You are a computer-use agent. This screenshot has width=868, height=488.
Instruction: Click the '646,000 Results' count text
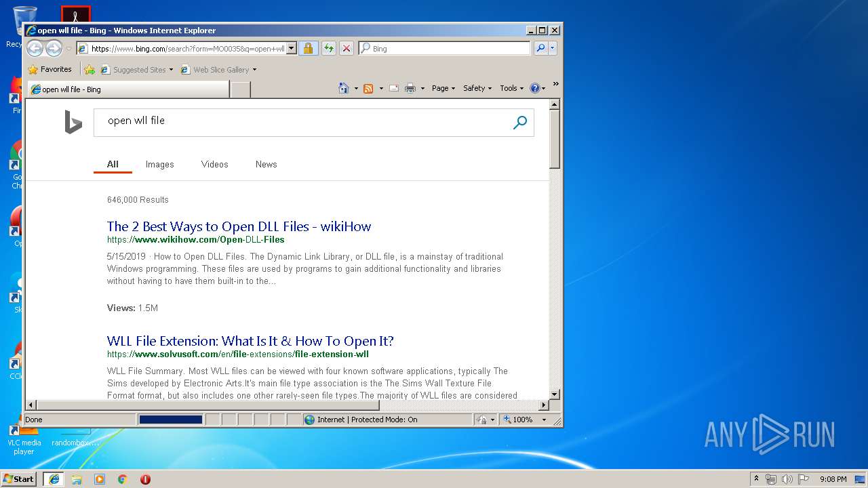point(138,199)
